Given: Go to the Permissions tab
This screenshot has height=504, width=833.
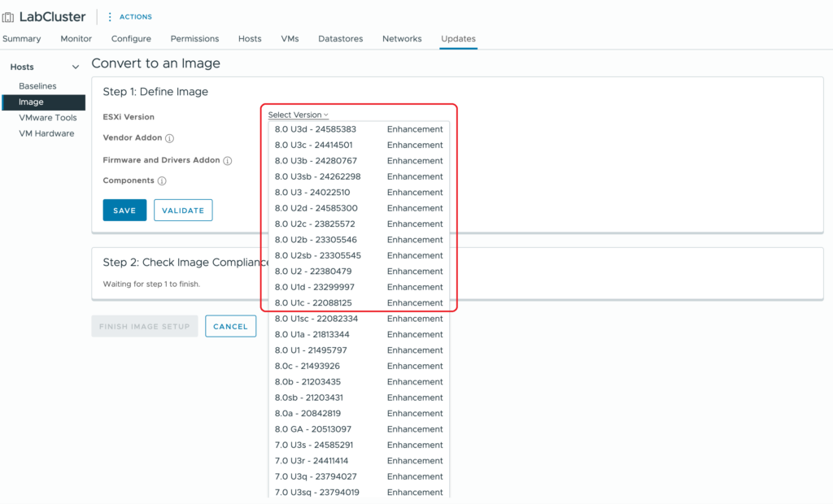Looking at the screenshot, I should [x=194, y=39].
